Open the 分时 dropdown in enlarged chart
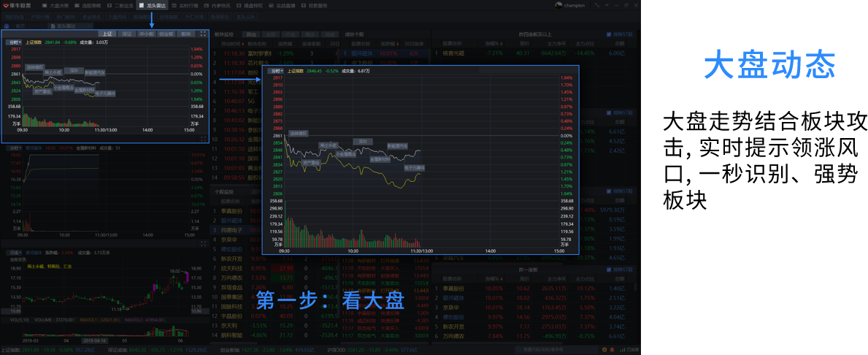This screenshot has width=868, height=355. (x=275, y=72)
